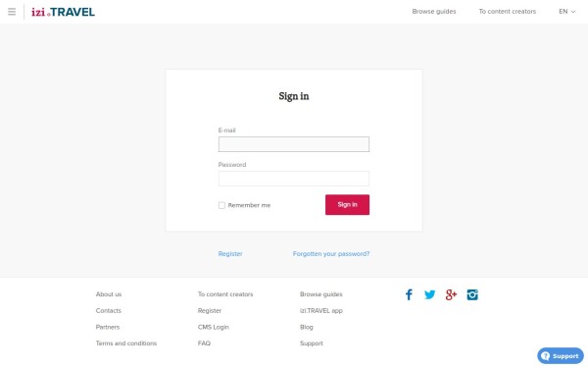
Task: Tick the Remember me checkbox
Action: (x=221, y=205)
